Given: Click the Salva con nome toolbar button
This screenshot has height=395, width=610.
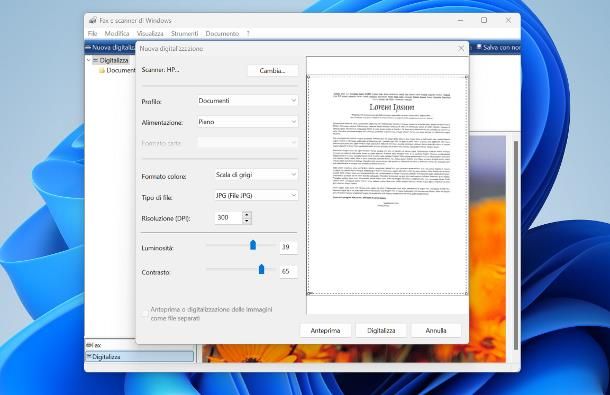Looking at the screenshot, I should 498,47.
